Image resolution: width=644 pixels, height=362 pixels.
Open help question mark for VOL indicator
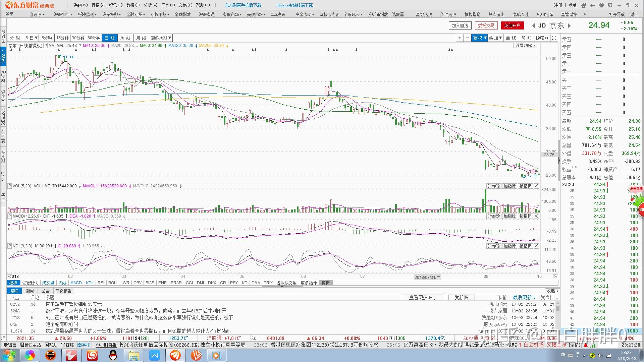click(10, 186)
